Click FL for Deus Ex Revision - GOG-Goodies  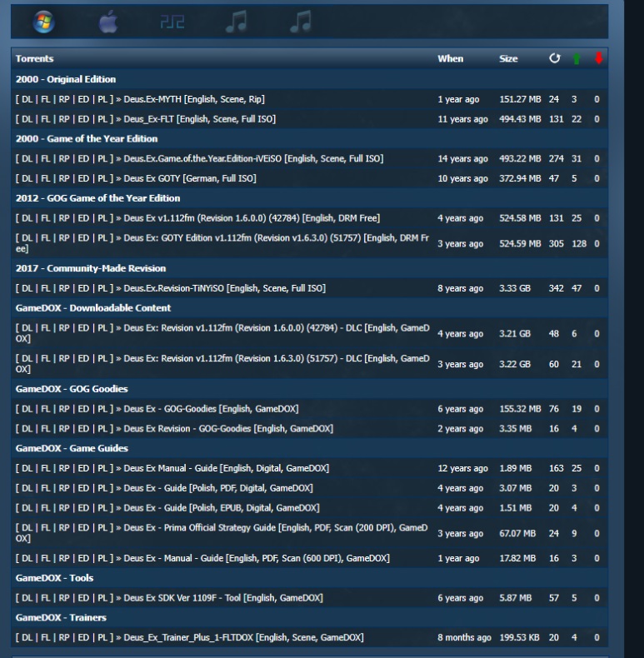(45, 428)
